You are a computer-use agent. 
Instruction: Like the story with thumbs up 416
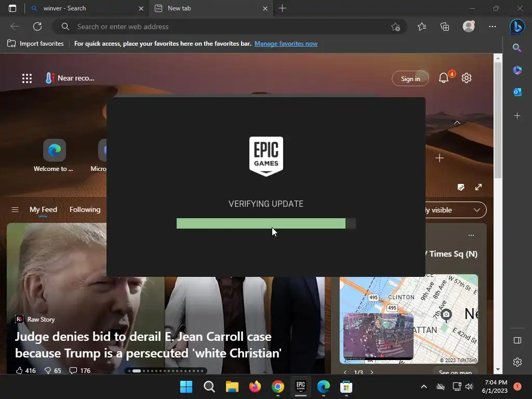coord(26,370)
